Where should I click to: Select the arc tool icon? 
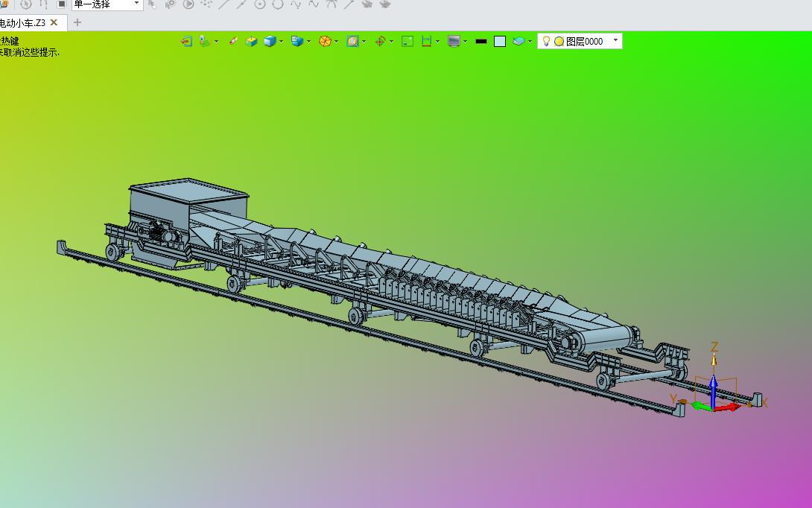(332, 4)
